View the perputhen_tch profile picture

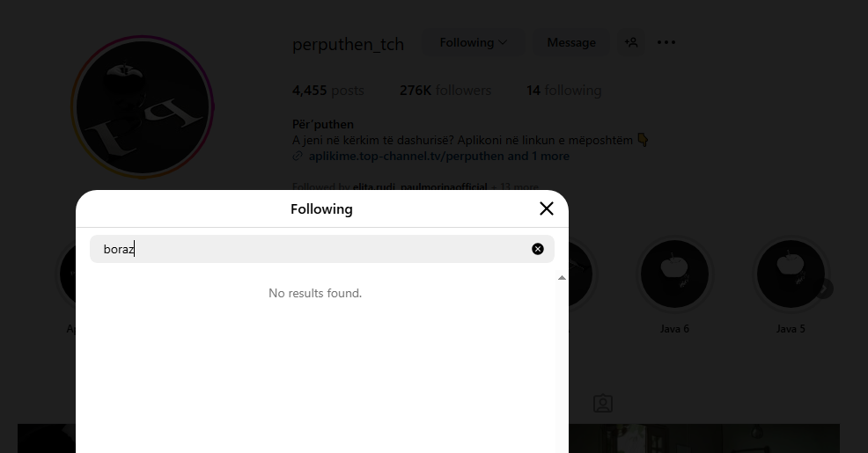[x=143, y=107]
